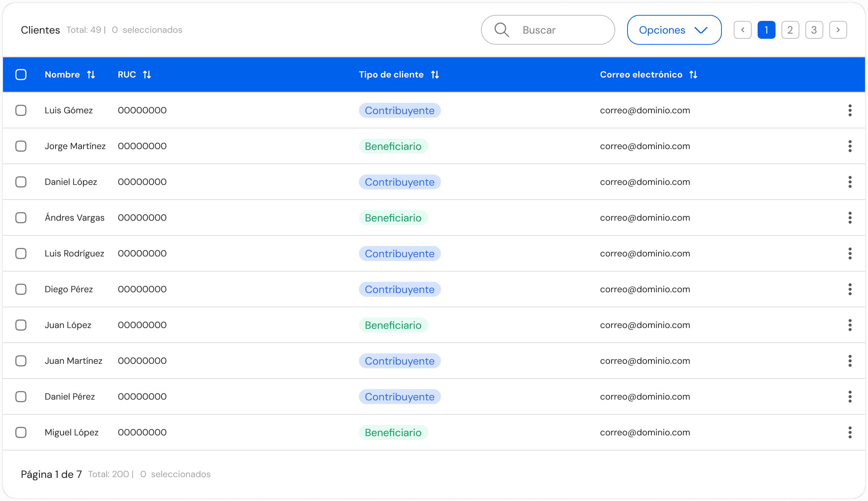Switch to page 2
This screenshot has width=868, height=501.
[x=790, y=30]
